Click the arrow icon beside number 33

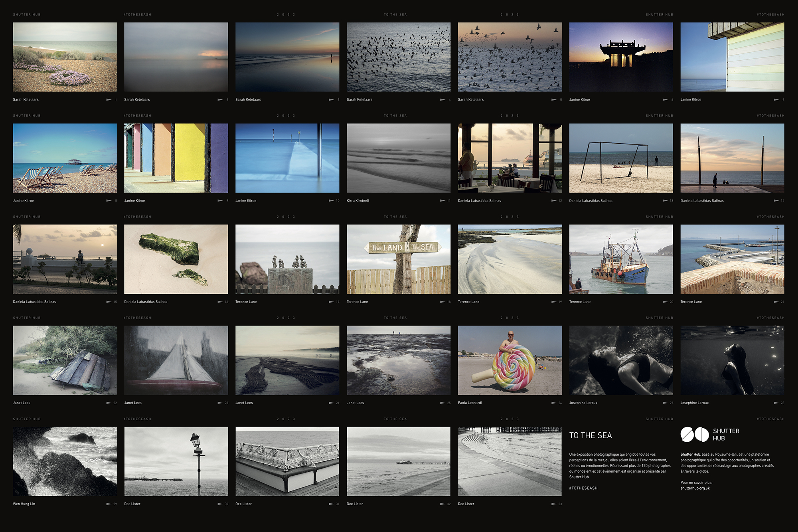tap(554, 504)
